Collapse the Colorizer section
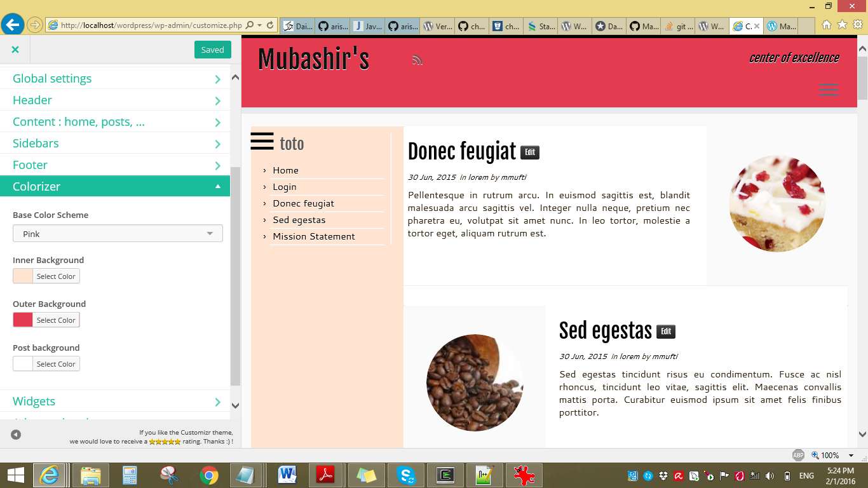Viewport: 868px width, 488px height. point(115,186)
